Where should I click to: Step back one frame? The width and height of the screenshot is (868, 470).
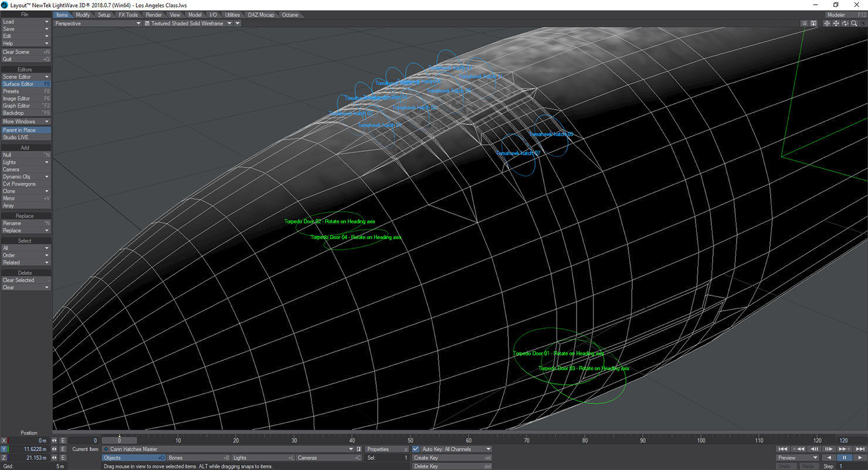pos(813,449)
